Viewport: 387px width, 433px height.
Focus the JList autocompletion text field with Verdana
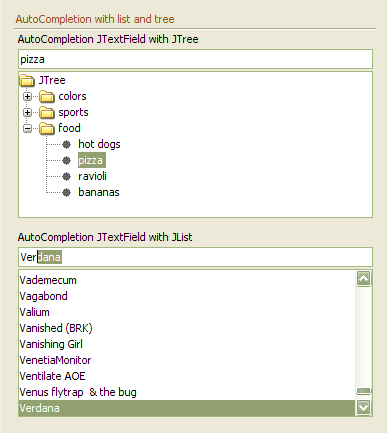point(195,257)
